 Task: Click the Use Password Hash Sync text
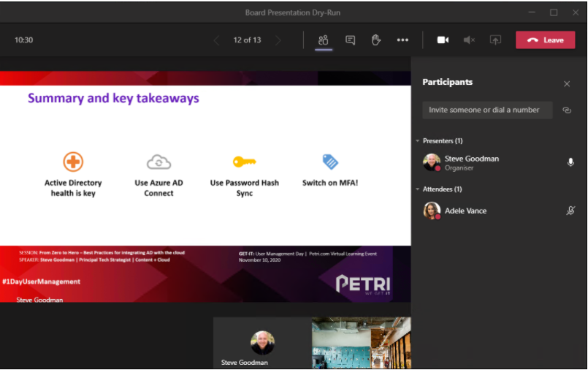coord(245,188)
